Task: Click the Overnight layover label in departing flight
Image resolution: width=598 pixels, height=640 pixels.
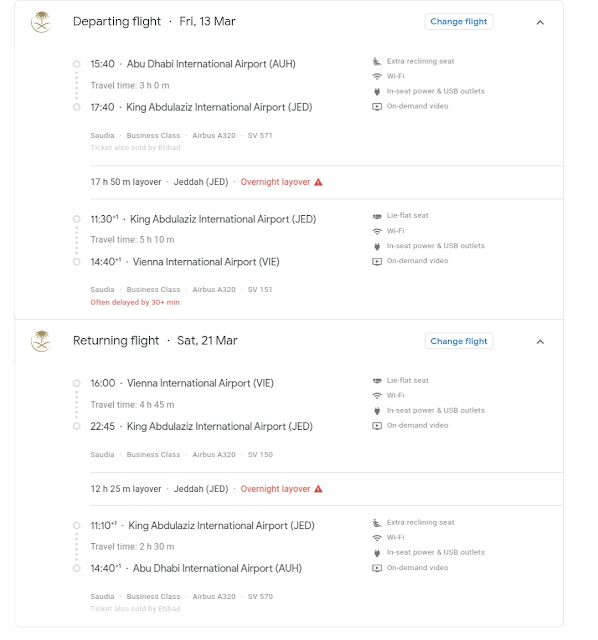Action: 275,182
